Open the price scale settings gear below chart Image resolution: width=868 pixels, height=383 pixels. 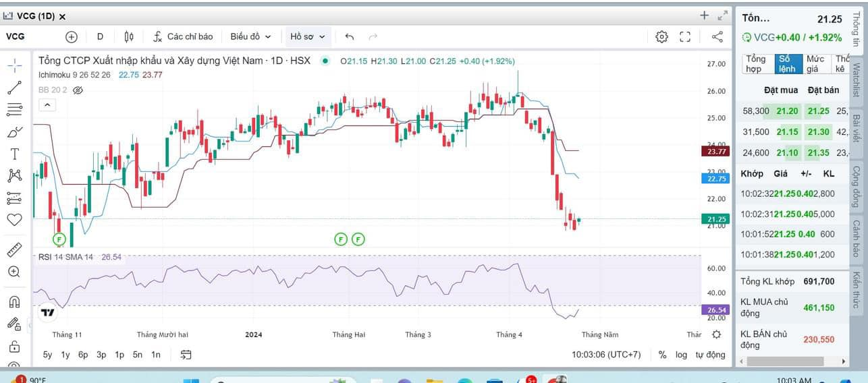point(716,334)
